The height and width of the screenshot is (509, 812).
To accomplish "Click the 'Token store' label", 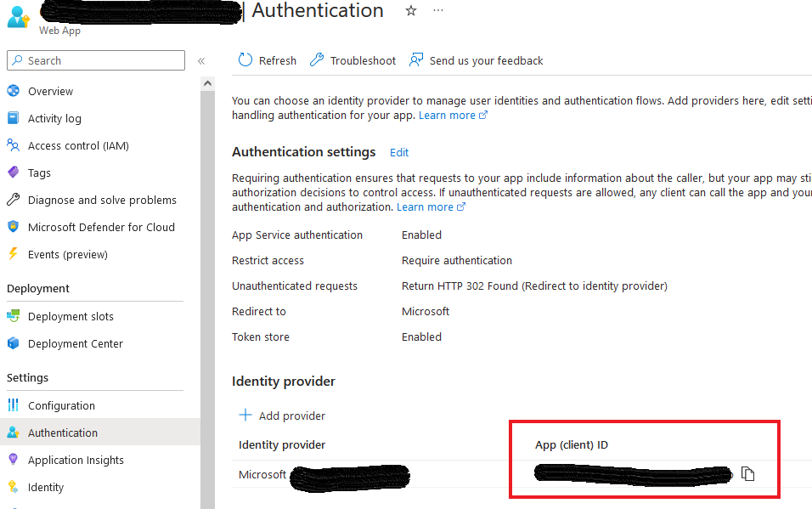I will pos(261,337).
